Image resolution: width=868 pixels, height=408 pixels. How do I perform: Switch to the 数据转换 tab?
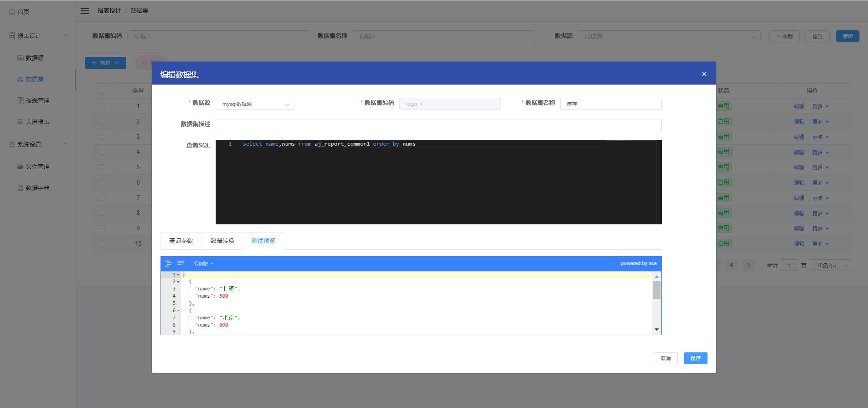coord(222,241)
